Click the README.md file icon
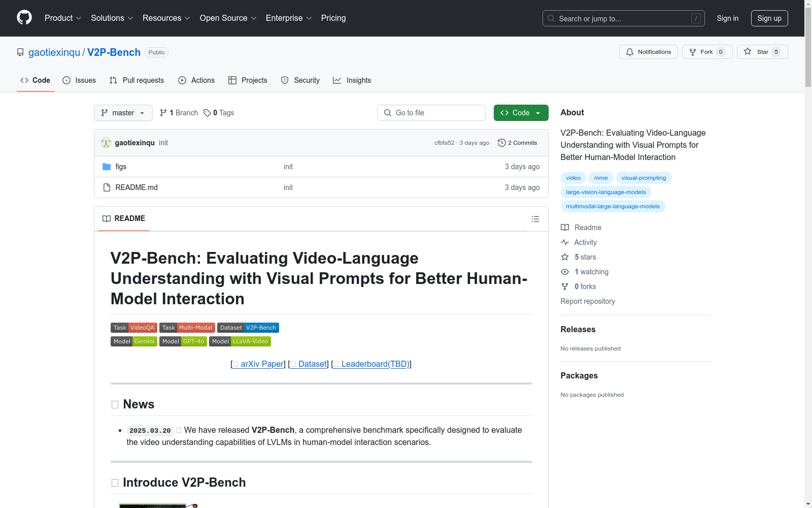The width and height of the screenshot is (812, 508). click(x=107, y=187)
